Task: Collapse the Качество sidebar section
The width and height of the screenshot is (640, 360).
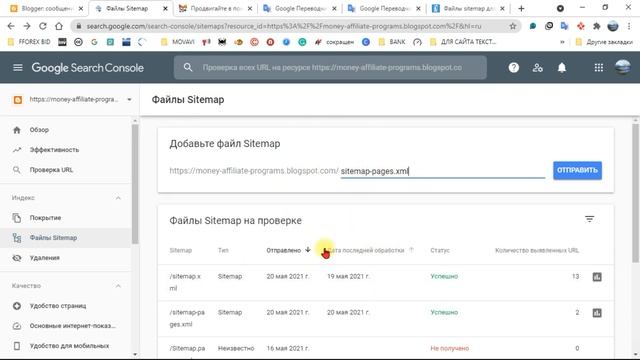Action: pyautogui.click(x=118, y=286)
